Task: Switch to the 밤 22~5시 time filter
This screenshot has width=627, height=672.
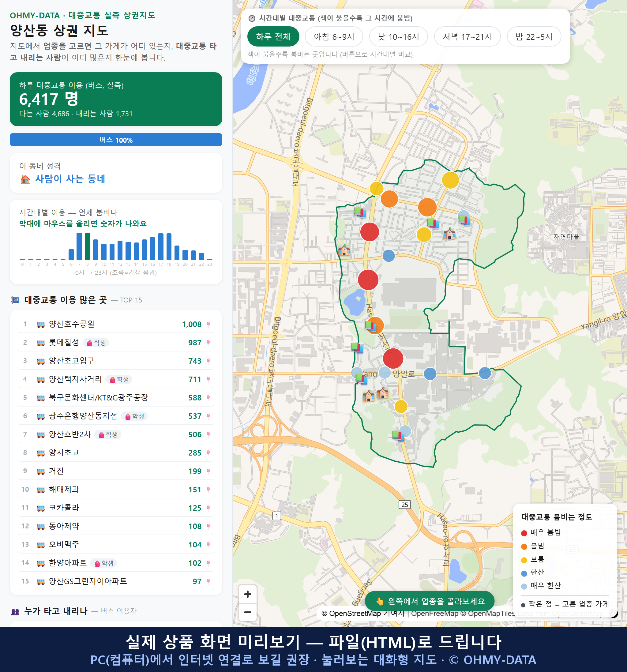Action: coord(534,36)
